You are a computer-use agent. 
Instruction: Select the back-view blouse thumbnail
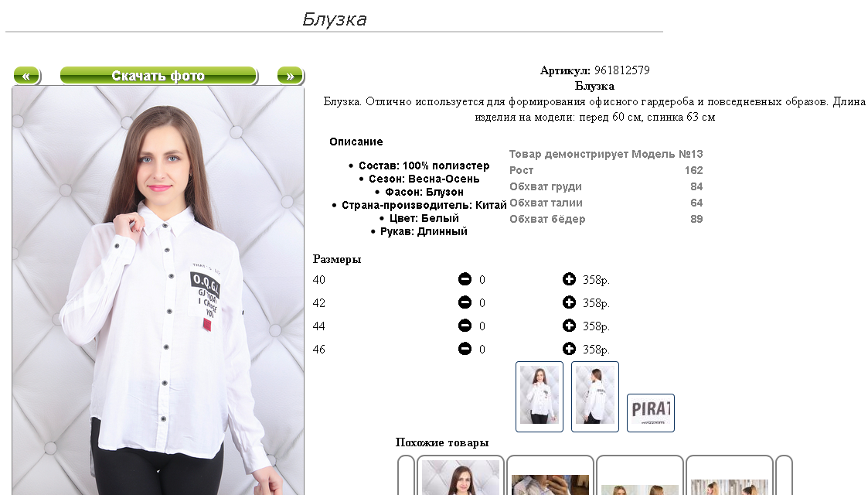tap(595, 397)
